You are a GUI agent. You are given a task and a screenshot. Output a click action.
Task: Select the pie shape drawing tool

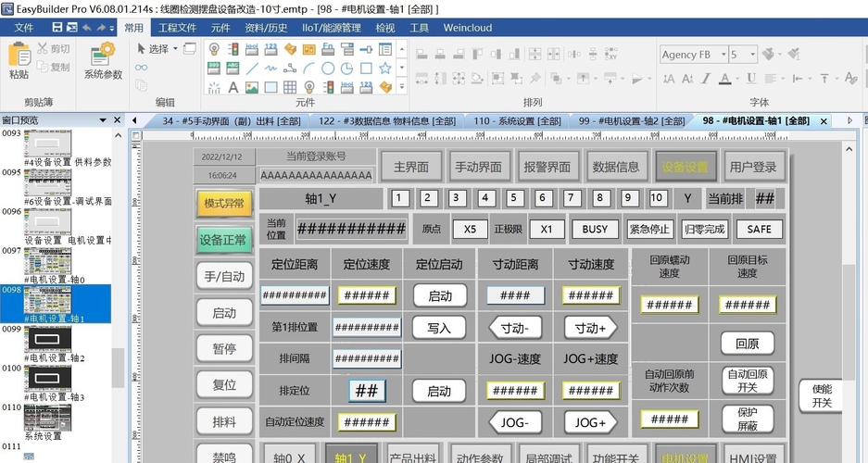pyautogui.click(x=347, y=68)
